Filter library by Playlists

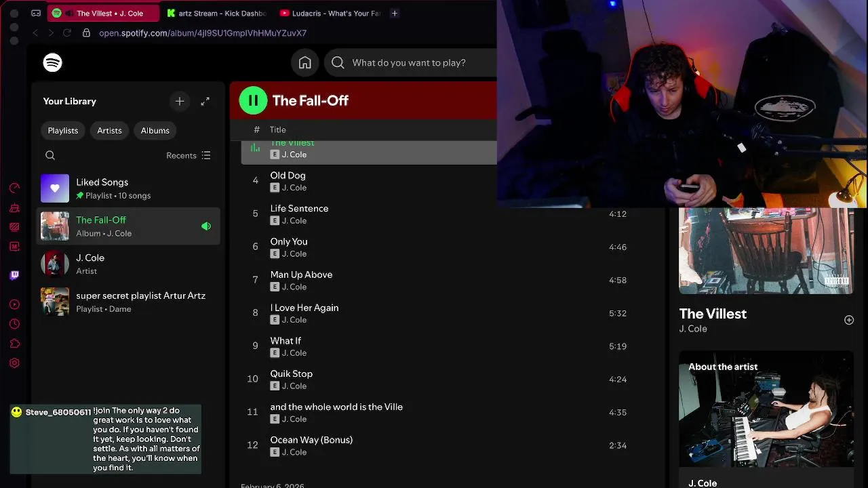tap(63, 130)
